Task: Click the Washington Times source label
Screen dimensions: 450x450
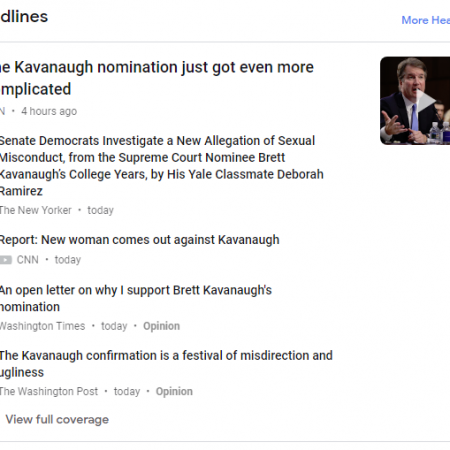Action: pos(42,326)
